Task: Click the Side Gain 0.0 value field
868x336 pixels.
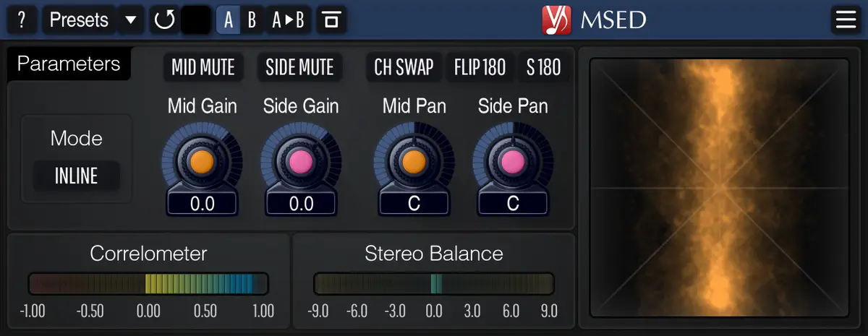Action: pyautogui.click(x=302, y=204)
